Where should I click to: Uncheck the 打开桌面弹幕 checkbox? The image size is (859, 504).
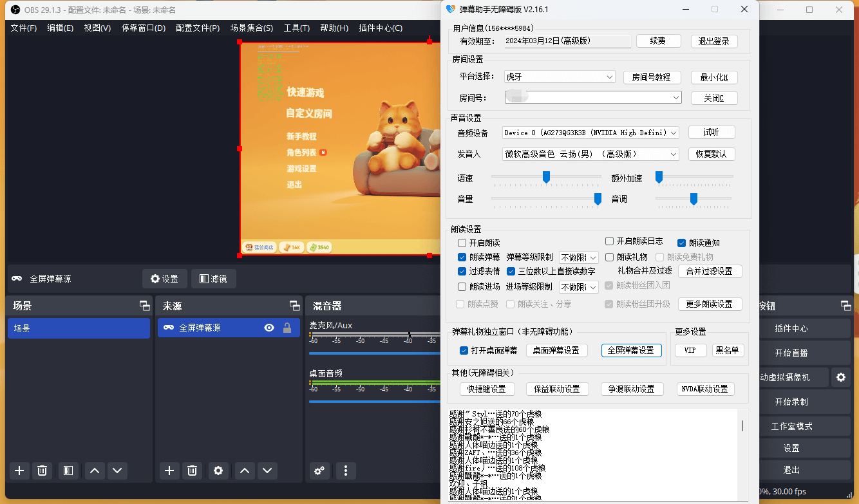click(x=464, y=351)
